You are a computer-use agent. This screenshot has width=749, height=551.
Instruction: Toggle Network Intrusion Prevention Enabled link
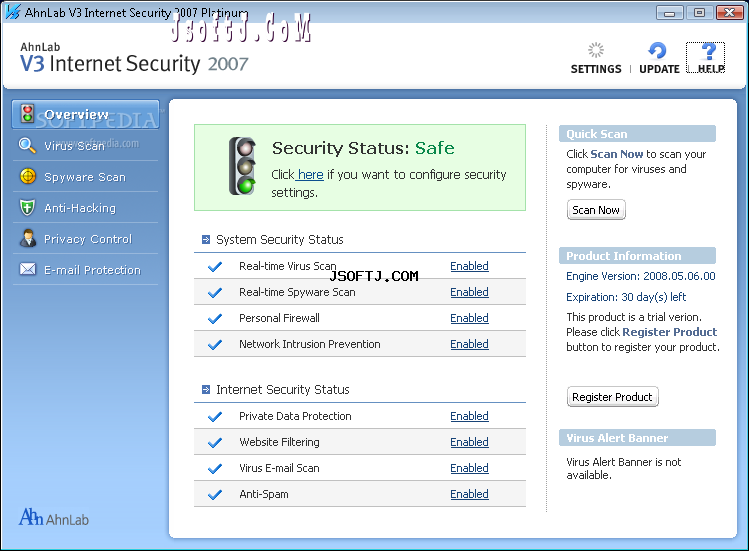[x=469, y=344]
